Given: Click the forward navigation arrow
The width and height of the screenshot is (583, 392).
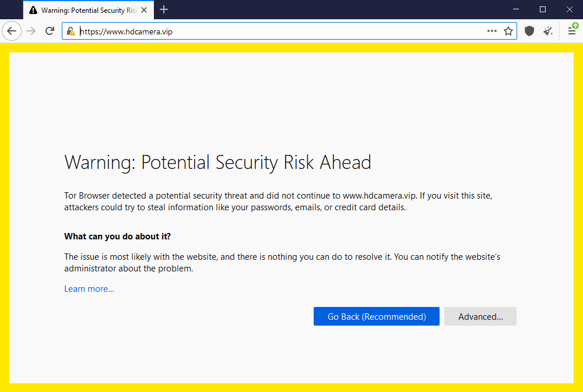Looking at the screenshot, I should [x=31, y=31].
